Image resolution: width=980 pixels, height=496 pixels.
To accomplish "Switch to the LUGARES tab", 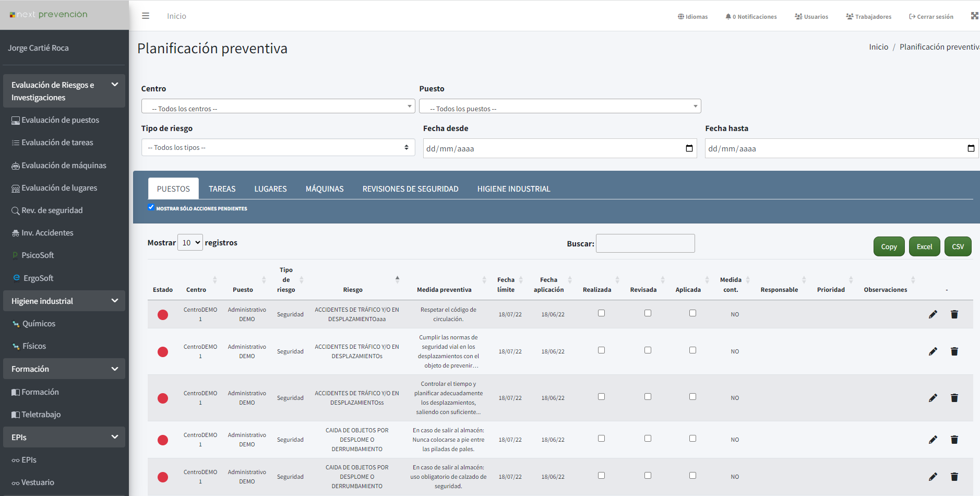I will tap(270, 189).
